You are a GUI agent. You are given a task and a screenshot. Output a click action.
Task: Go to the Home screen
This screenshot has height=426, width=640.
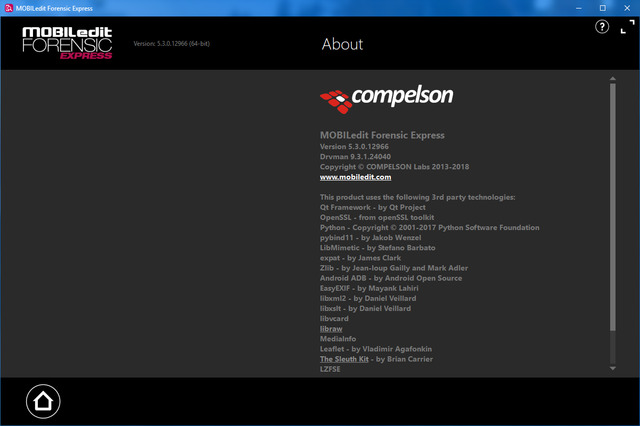pos(43,401)
